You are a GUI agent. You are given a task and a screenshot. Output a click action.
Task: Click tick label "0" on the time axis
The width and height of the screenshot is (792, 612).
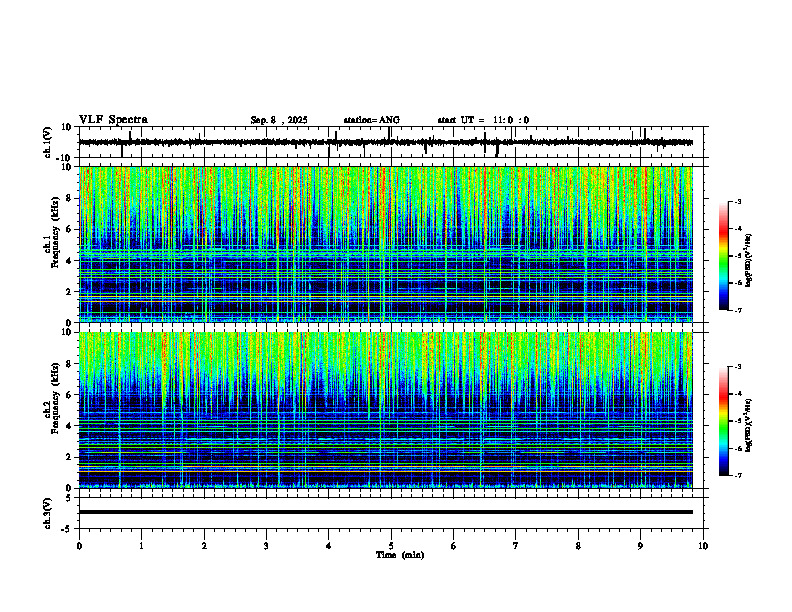point(79,546)
